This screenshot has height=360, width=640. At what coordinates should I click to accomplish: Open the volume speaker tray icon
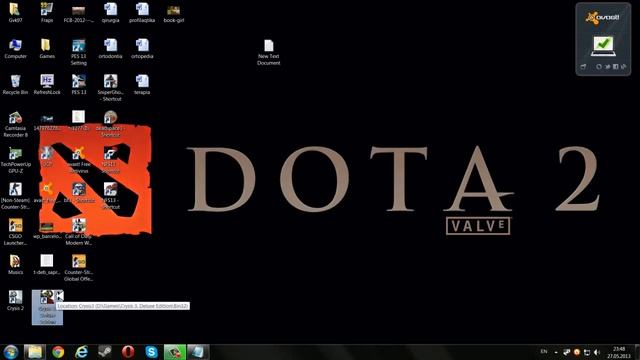(x=597, y=352)
